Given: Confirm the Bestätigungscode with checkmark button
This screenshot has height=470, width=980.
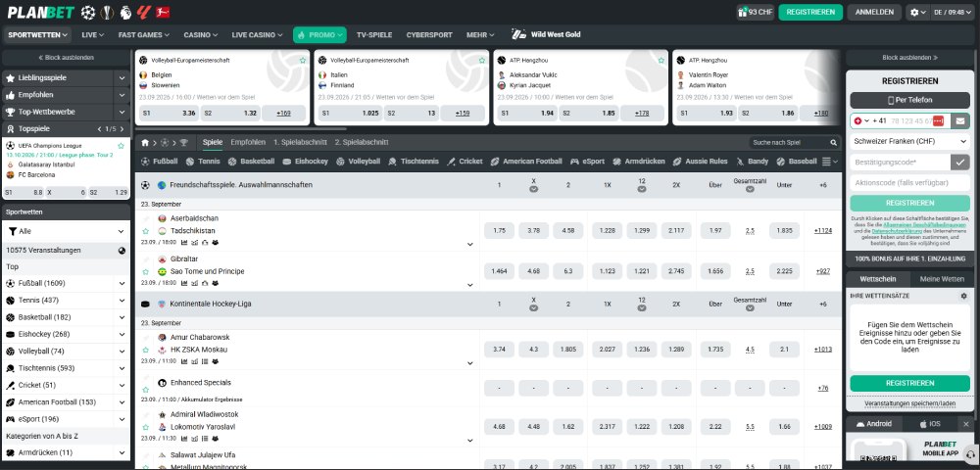Looking at the screenshot, I should pyautogui.click(x=960, y=162).
